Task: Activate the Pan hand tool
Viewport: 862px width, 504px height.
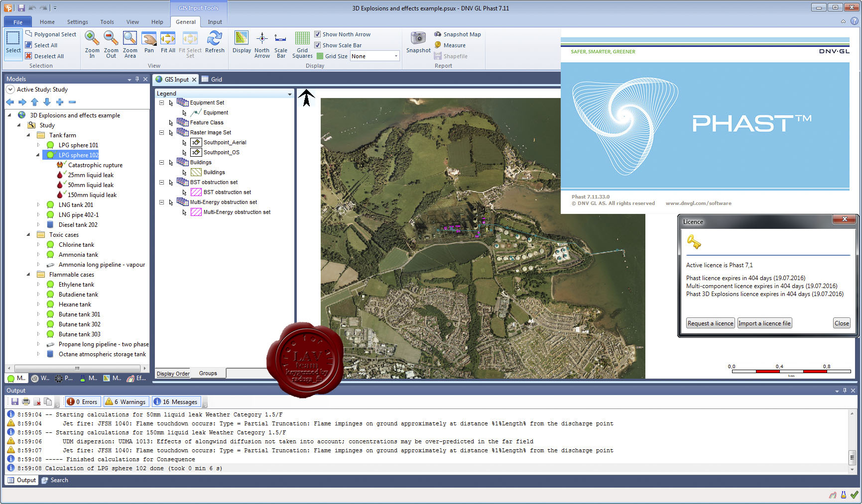Action: click(x=149, y=42)
